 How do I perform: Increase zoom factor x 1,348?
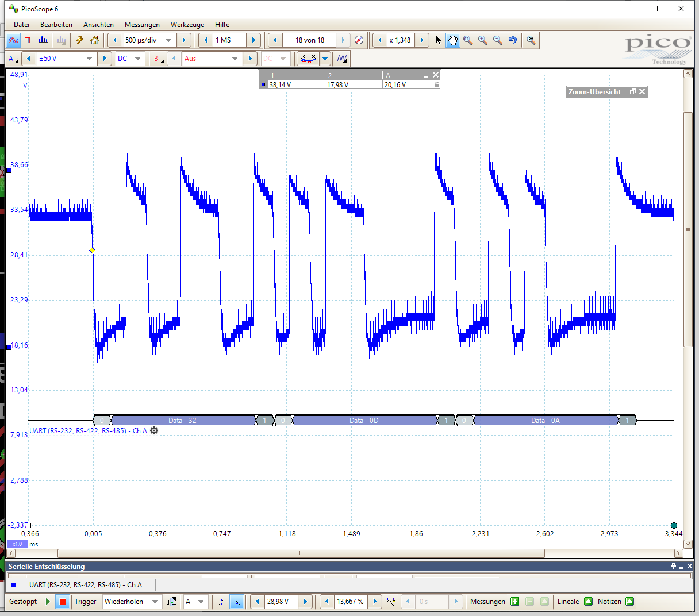(x=422, y=40)
